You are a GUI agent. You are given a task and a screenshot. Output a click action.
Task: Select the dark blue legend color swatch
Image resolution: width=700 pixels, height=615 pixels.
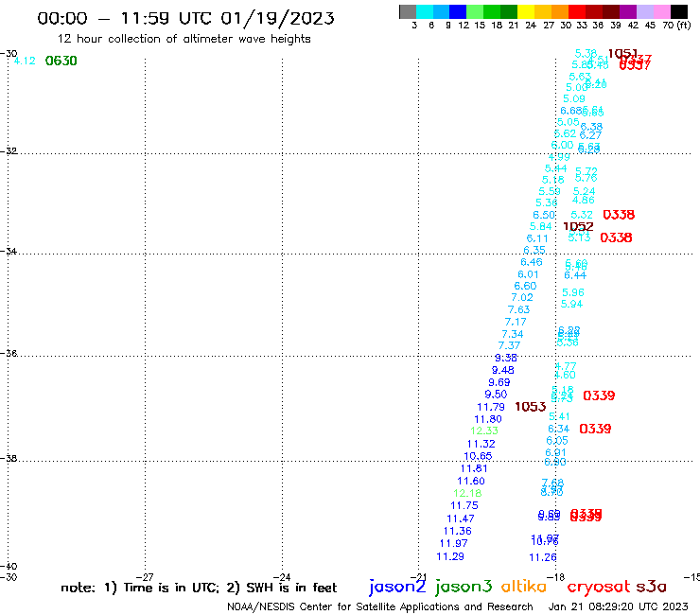[x=458, y=11]
